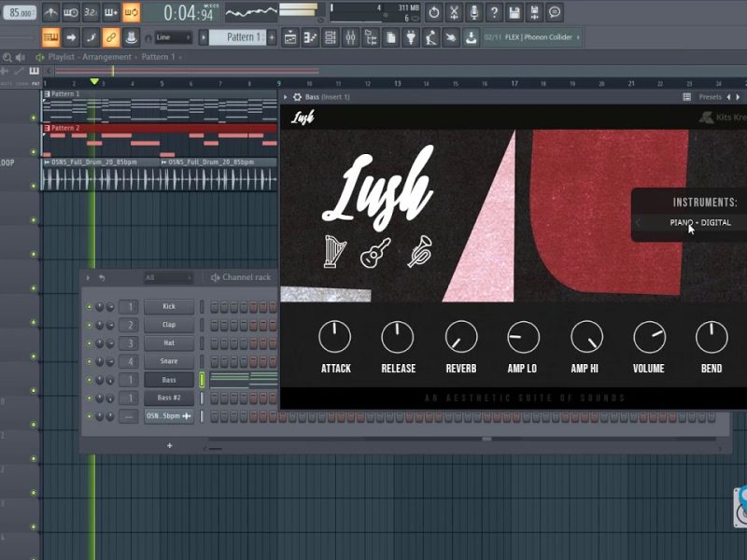This screenshot has height=560, width=747.
Task: Open the snap setting Line dropdown
Action: (173, 37)
